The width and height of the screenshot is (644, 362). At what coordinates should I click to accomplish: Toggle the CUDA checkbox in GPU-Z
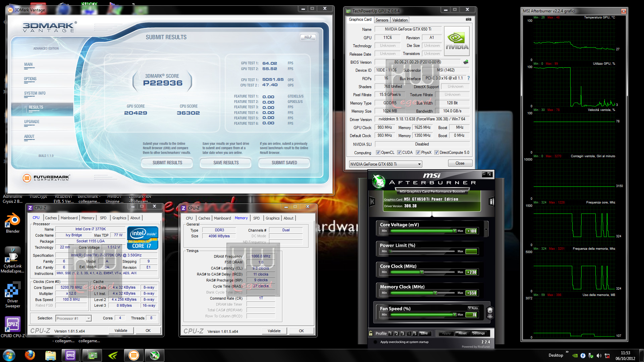pyautogui.click(x=399, y=153)
